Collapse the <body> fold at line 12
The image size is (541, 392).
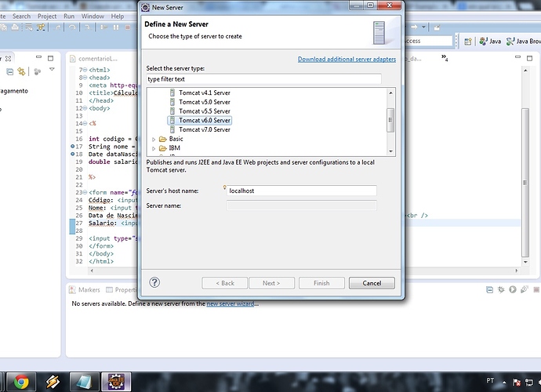point(85,108)
